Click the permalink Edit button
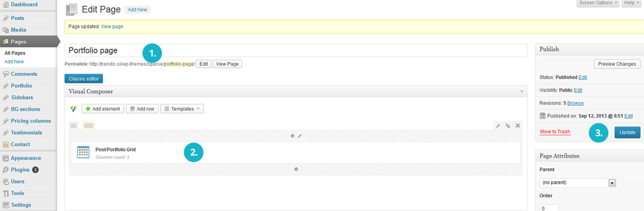This screenshot has width=644, height=211. [204, 64]
